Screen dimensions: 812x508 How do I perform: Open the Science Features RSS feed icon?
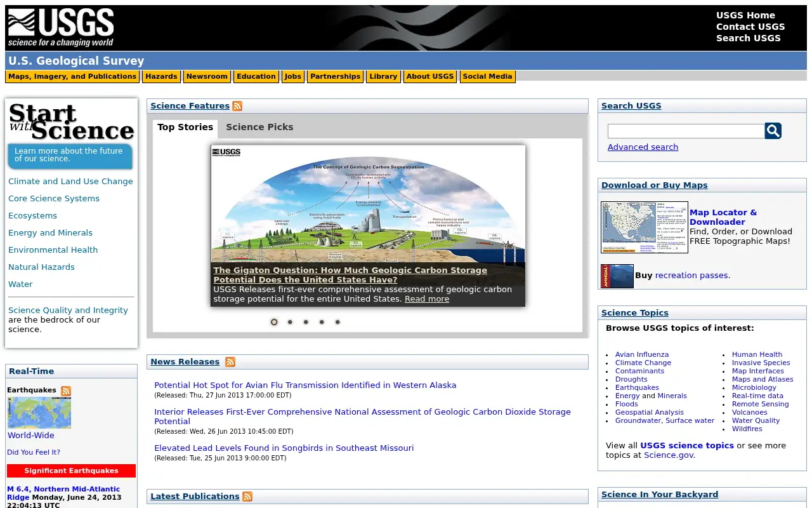[x=237, y=106]
